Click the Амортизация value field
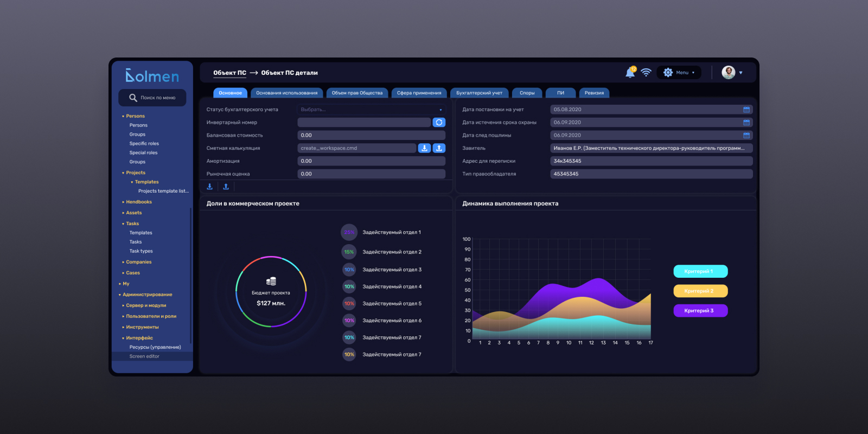This screenshot has height=434, width=868. [372, 161]
